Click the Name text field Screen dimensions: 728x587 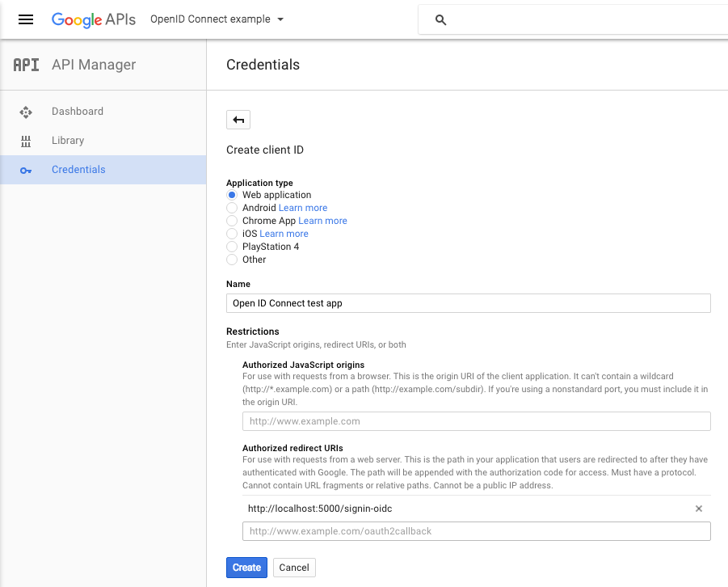coord(468,303)
